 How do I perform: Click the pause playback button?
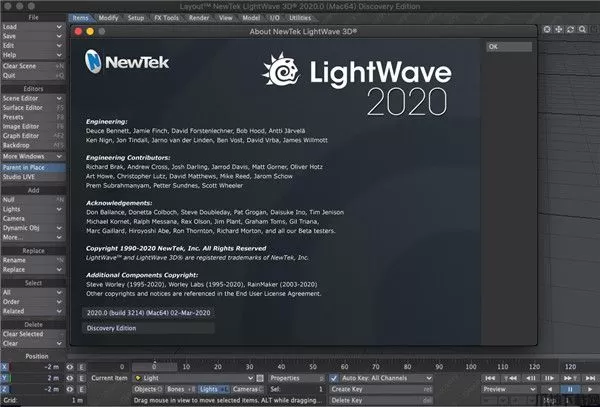point(570,389)
